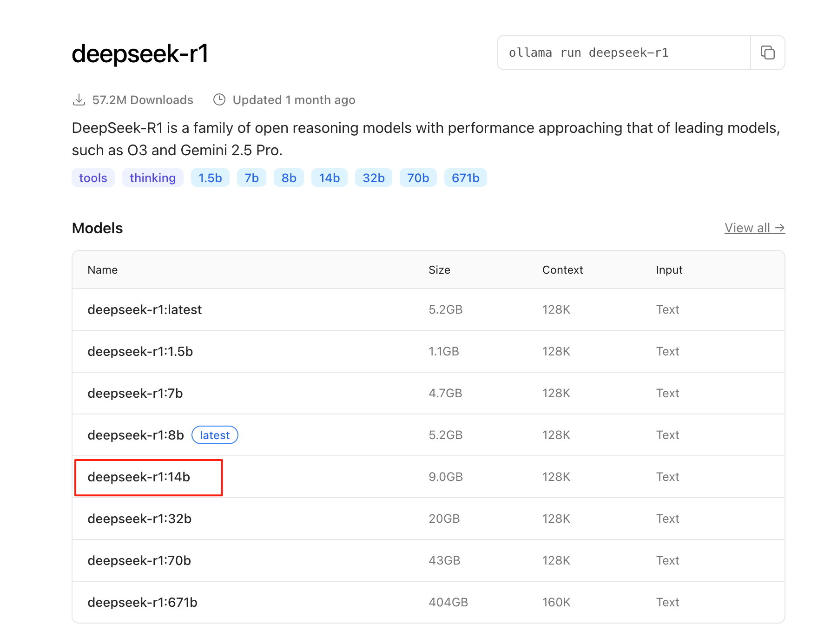The height and width of the screenshot is (644, 831).
Task: Click the 43GB size value
Action: click(x=444, y=560)
